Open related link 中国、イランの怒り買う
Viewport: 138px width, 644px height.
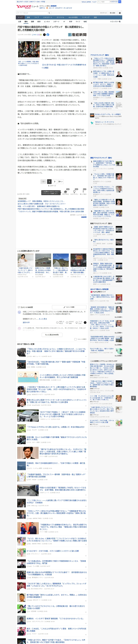tap(39, 207)
